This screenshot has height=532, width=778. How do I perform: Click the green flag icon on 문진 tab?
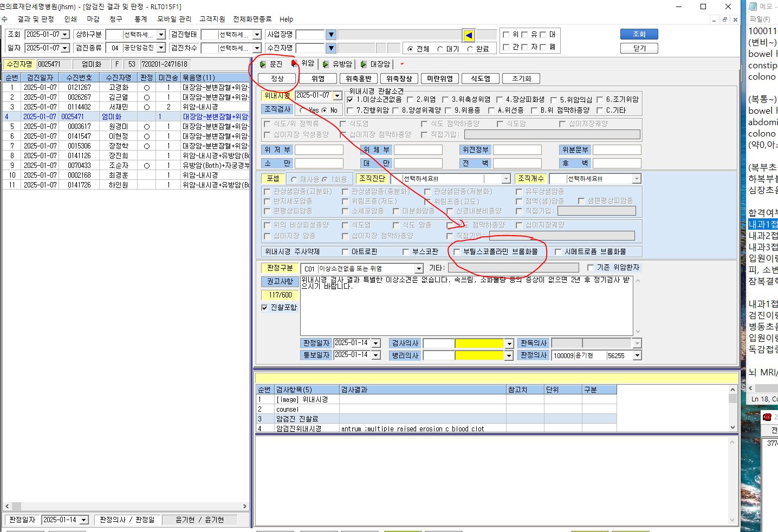tap(263, 64)
